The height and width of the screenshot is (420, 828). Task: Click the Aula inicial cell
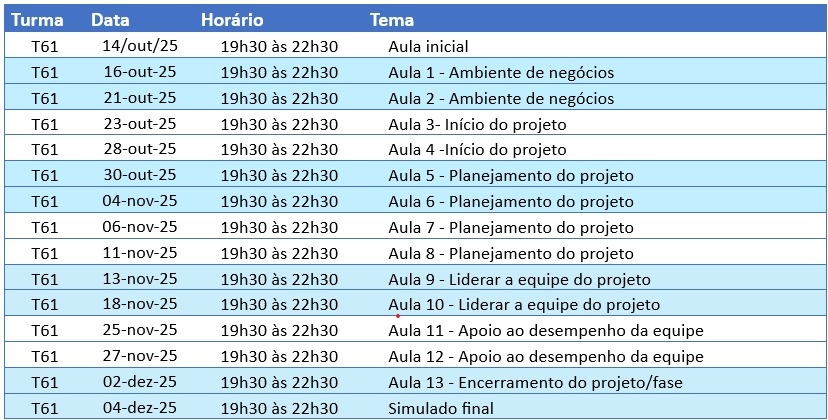(428, 46)
